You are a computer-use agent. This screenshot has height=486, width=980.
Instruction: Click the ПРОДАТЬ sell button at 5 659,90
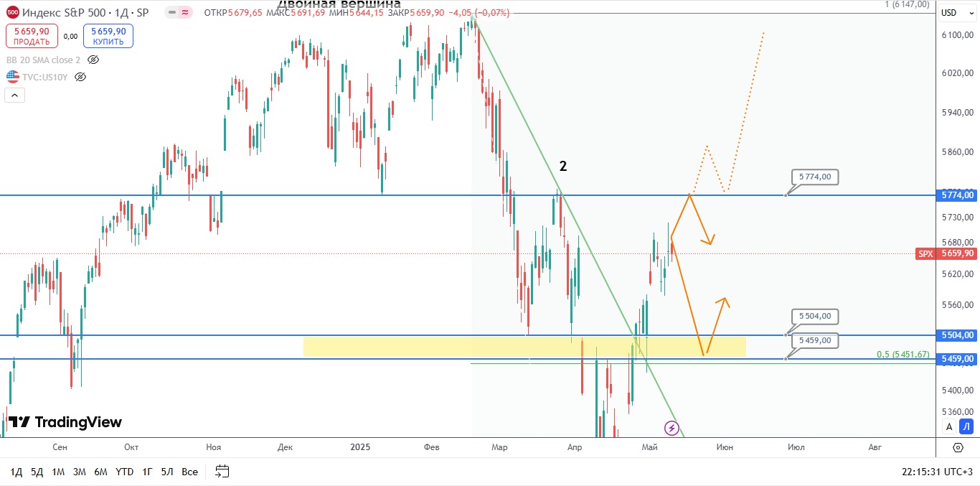(32, 36)
